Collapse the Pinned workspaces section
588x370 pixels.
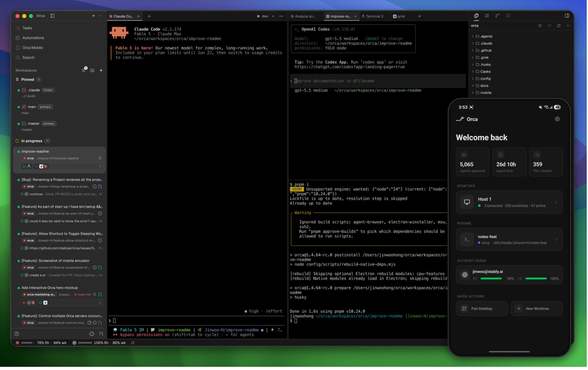(x=28, y=80)
